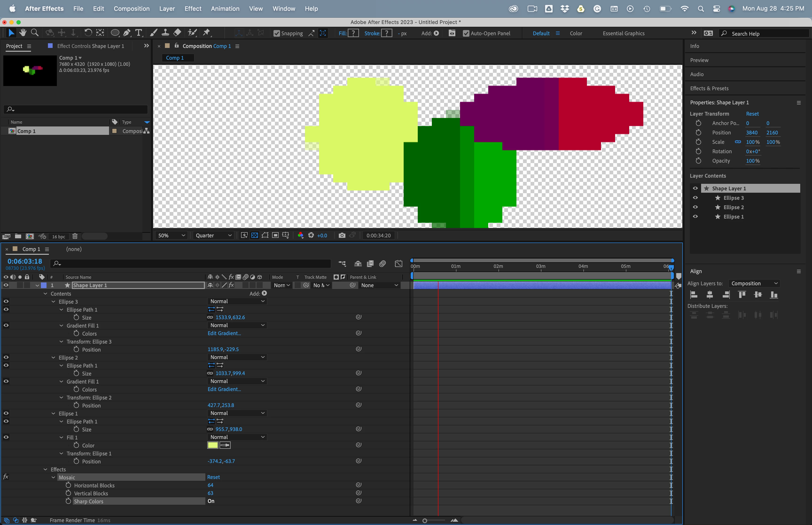Select the Eraser tool
This screenshot has height=525, width=812.
coord(177,33)
